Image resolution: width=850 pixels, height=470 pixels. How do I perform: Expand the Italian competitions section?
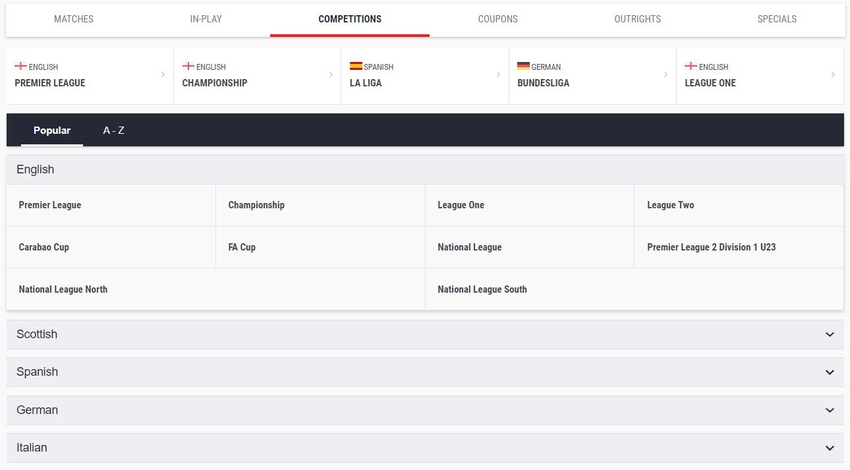(x=425, y=448)
